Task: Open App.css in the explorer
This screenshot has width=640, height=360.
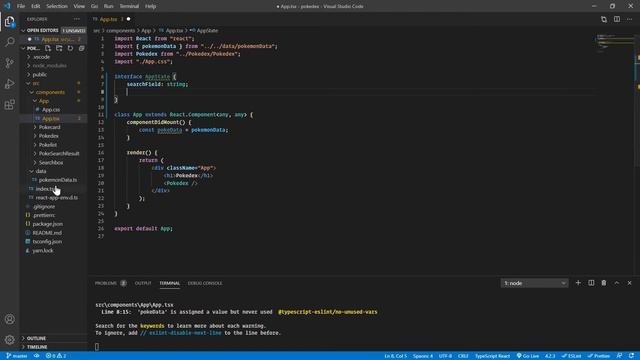Action: 54,110
